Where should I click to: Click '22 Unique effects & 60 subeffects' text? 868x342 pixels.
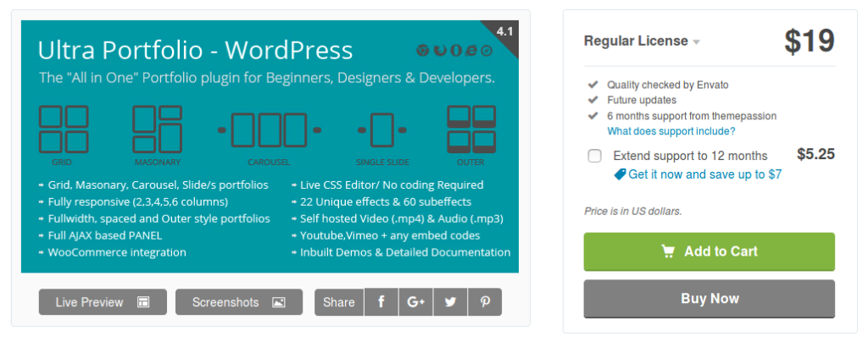click(386, 201)
